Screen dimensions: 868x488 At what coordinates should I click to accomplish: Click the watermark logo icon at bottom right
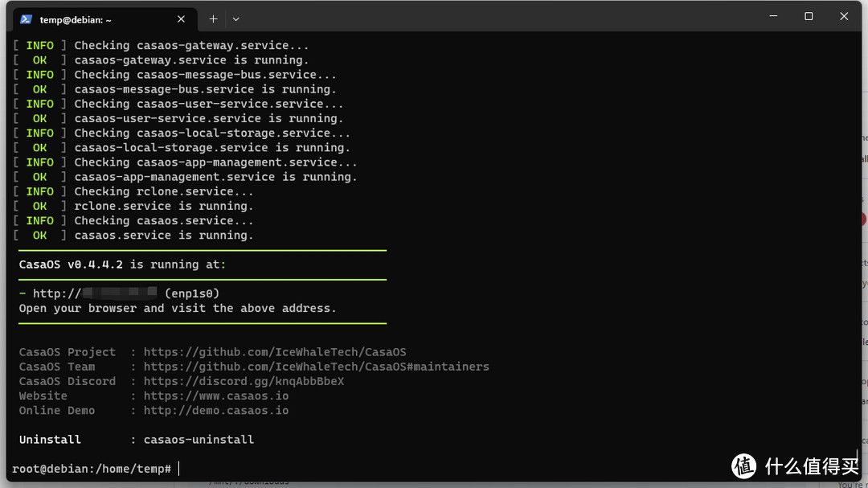(744, 465)
